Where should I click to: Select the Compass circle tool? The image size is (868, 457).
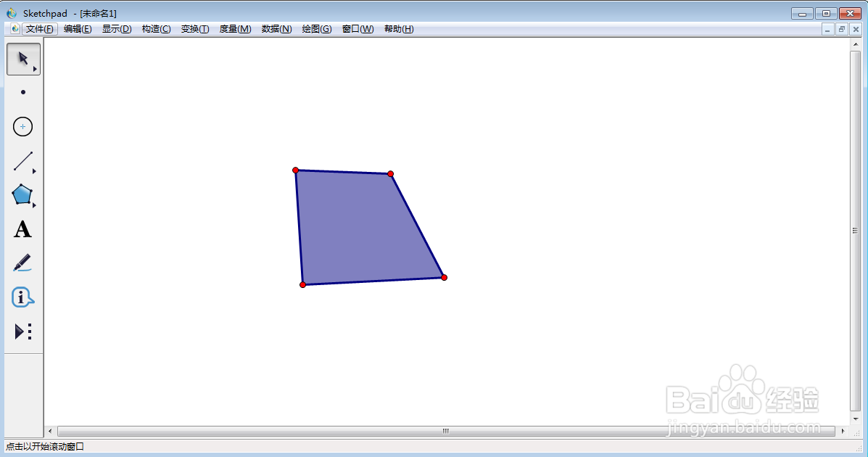(x=22, y=127)
